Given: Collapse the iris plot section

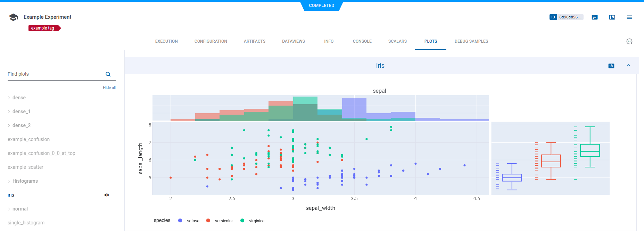Looking at the screenshot, I should pyautogui.click(x=628, y=66).
